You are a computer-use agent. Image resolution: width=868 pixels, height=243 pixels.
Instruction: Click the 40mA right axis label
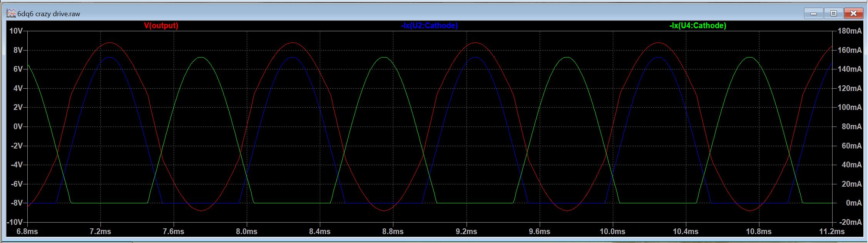coord(851,165)
